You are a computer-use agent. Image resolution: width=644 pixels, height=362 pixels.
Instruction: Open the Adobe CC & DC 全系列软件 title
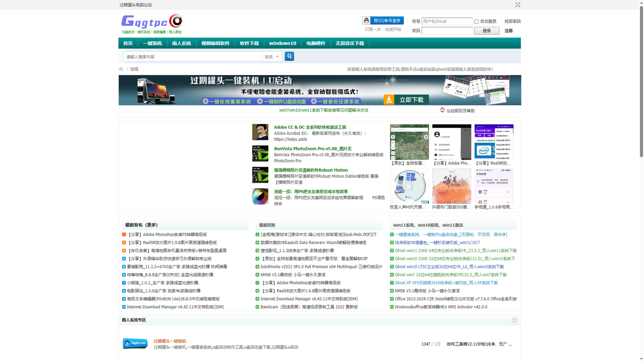(310, 127)
